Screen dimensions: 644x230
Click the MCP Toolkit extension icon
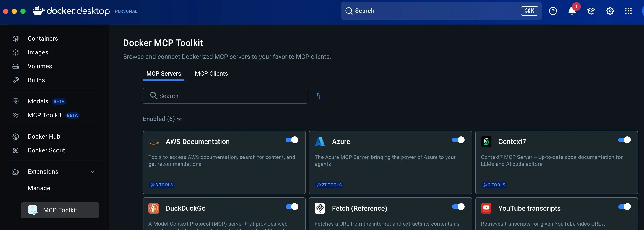coord(33,210)
